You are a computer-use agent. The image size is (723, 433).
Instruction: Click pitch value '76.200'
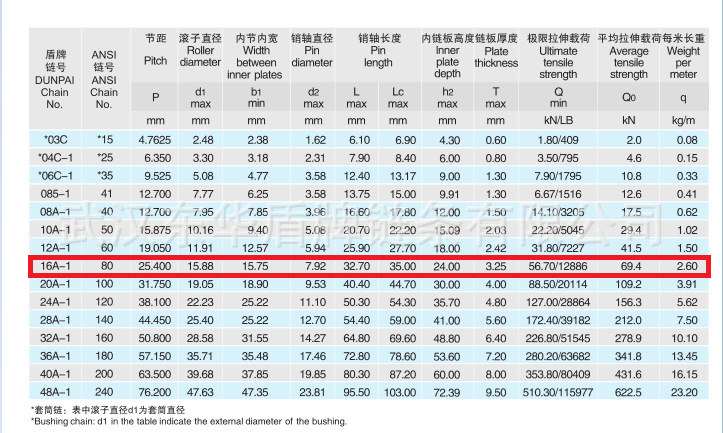tap(154, 392)
